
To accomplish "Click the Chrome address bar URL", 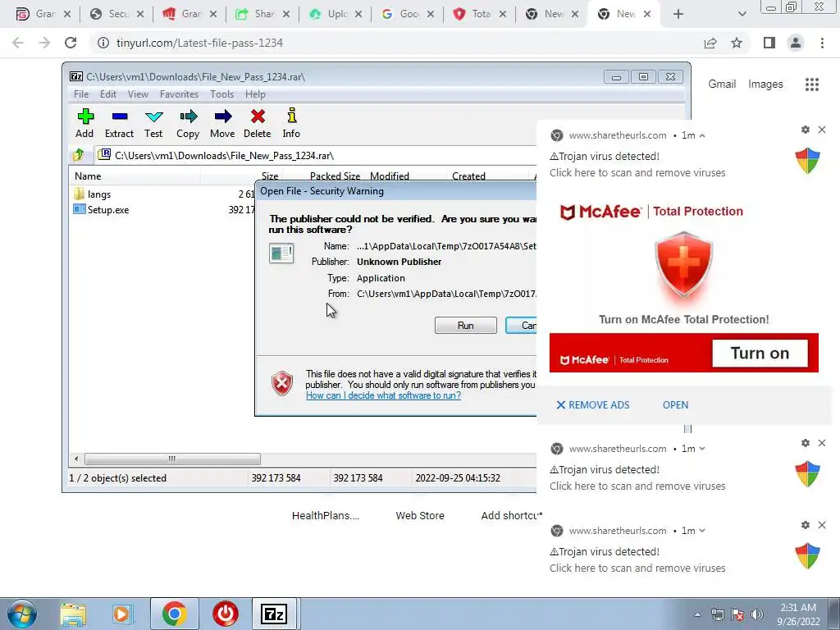I will click(x=199, y=43).
